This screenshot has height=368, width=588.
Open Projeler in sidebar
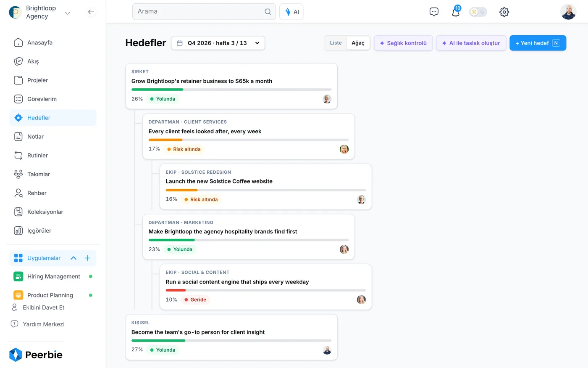point(53,80)
